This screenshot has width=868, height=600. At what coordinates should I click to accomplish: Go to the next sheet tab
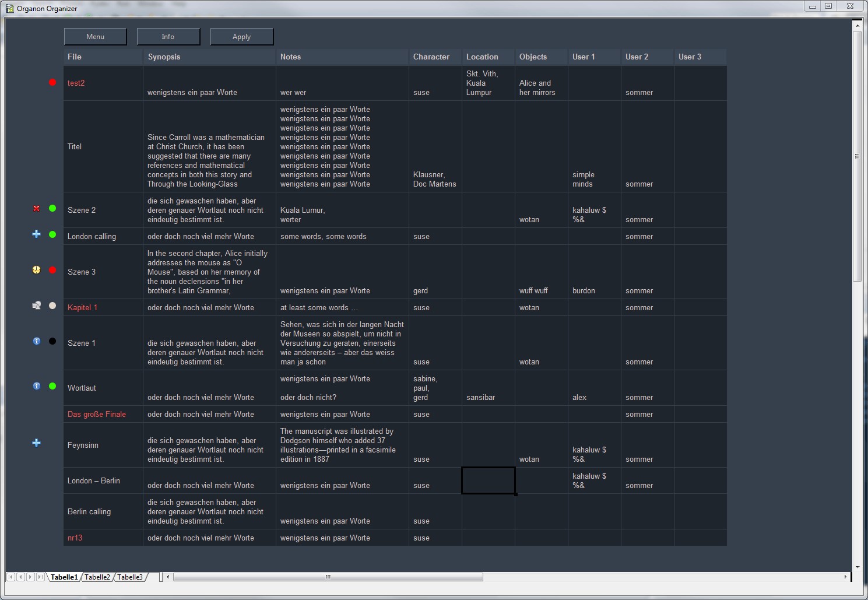point(30,577)
